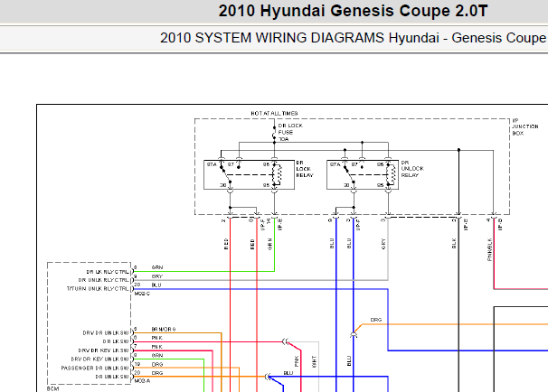Click terminal "87A" of the DR UNLOCK RELAY
The image size is (548, 392).
335,164
